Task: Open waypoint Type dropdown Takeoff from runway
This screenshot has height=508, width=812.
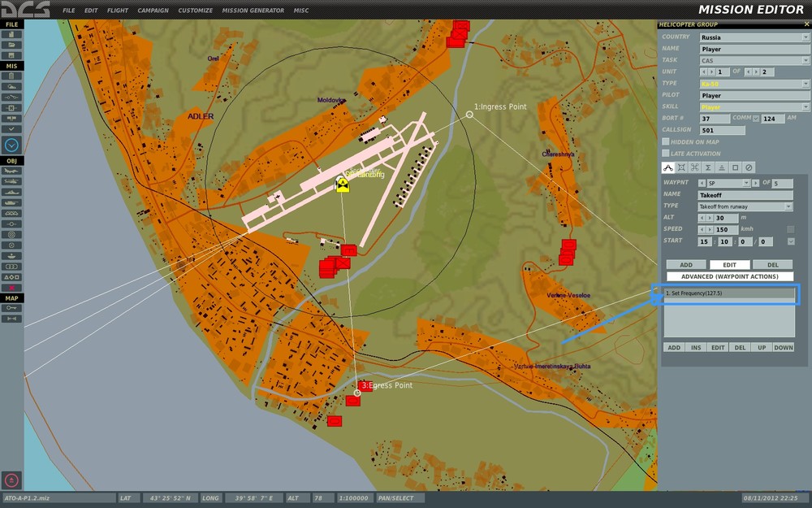Action: (745, 206)
